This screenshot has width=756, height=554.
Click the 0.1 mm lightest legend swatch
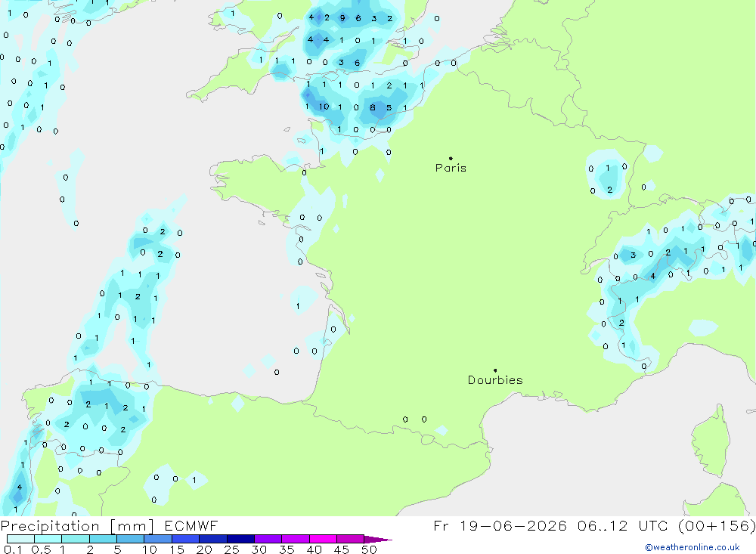pos(20,539)
